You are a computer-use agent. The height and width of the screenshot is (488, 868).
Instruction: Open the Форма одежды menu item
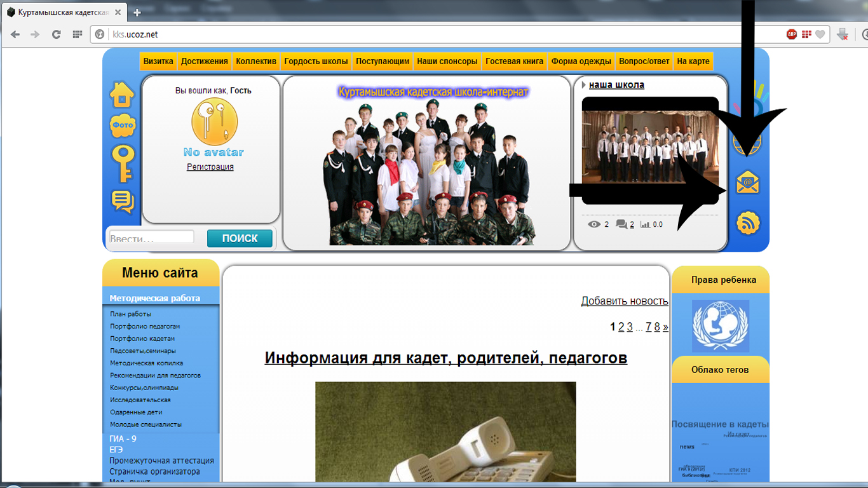click(x=581, y=62)
